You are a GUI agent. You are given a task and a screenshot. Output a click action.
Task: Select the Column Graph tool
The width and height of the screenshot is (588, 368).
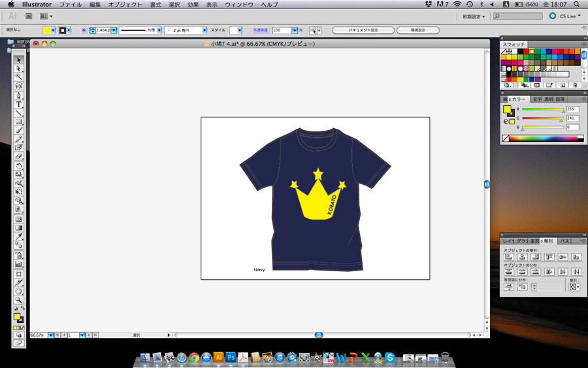(18, 263)
